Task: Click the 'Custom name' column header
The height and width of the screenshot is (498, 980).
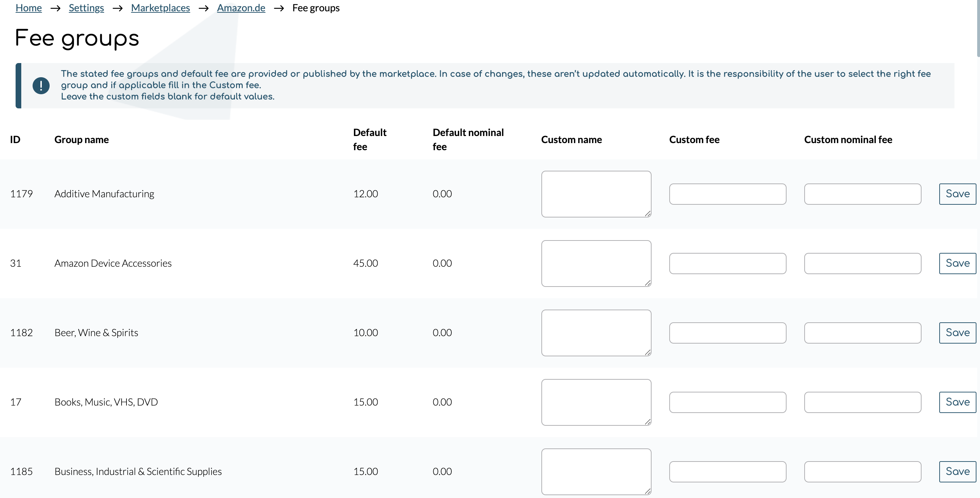Action: point(571,140)
